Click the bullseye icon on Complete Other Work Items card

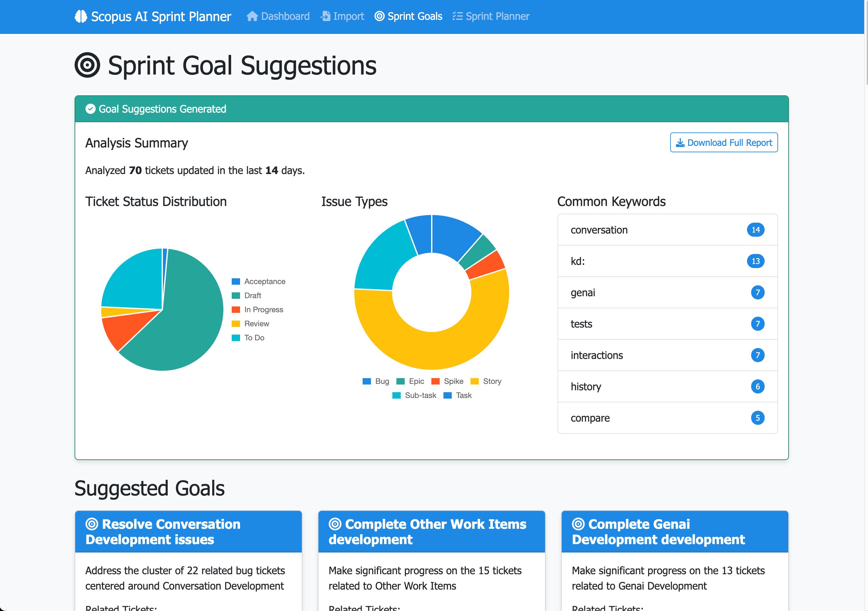[x=335, y=524]
